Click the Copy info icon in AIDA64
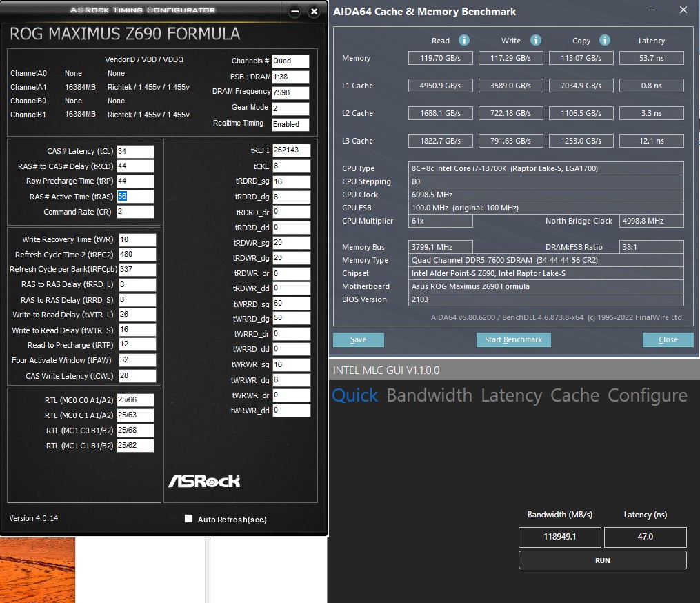The height and width of the screenshot is (603, 700). [x=604, y=40]
